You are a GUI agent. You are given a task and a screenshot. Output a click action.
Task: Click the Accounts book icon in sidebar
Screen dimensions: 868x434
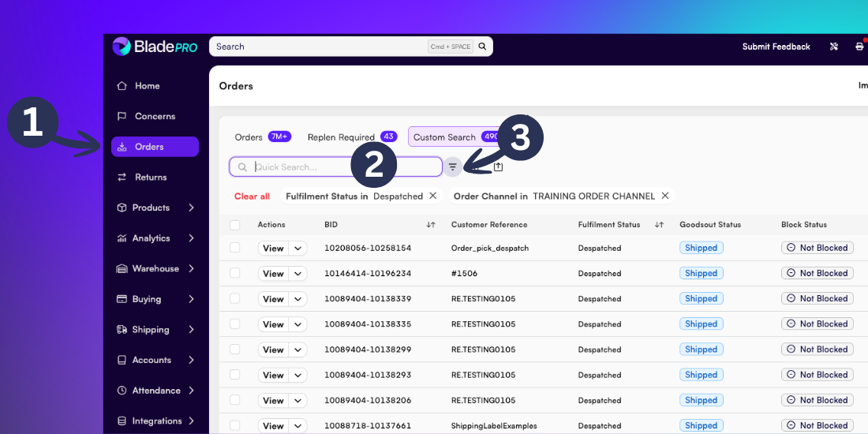point(122,360)
